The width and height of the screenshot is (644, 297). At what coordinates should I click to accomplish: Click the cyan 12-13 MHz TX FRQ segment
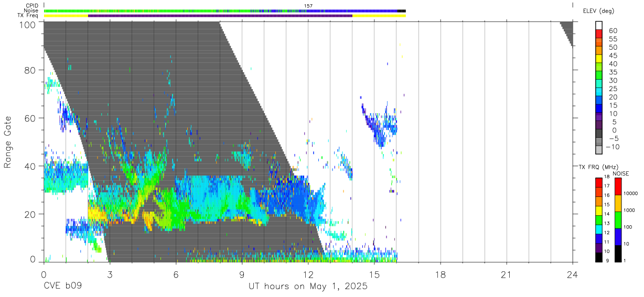599,229
